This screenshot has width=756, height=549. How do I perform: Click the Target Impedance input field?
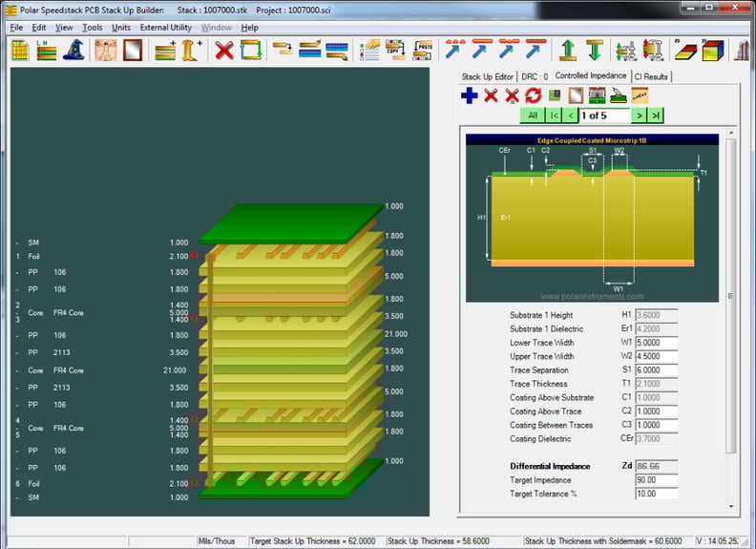[x=656, y=480]
